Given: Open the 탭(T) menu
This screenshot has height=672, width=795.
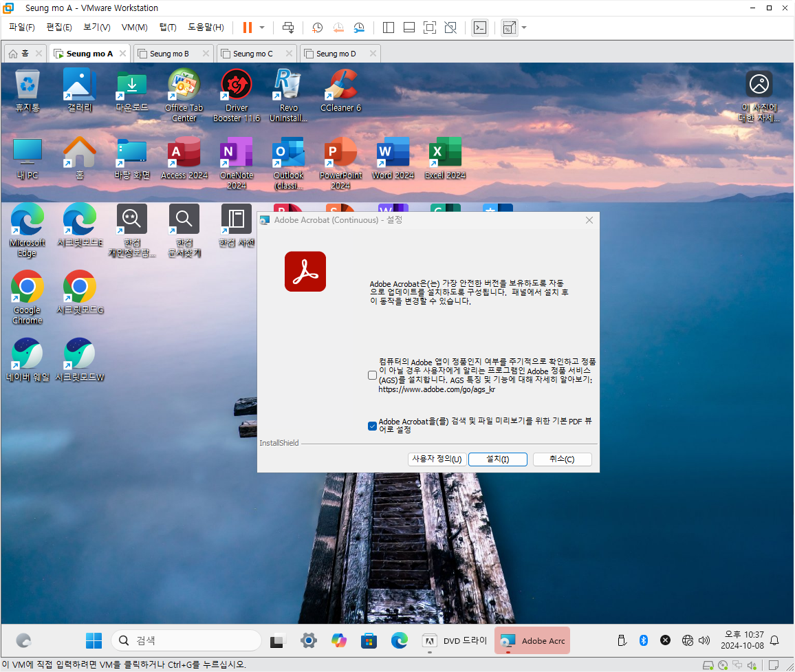Looking at the screenshot, I should pyautogui.click(x=168, y=28).
